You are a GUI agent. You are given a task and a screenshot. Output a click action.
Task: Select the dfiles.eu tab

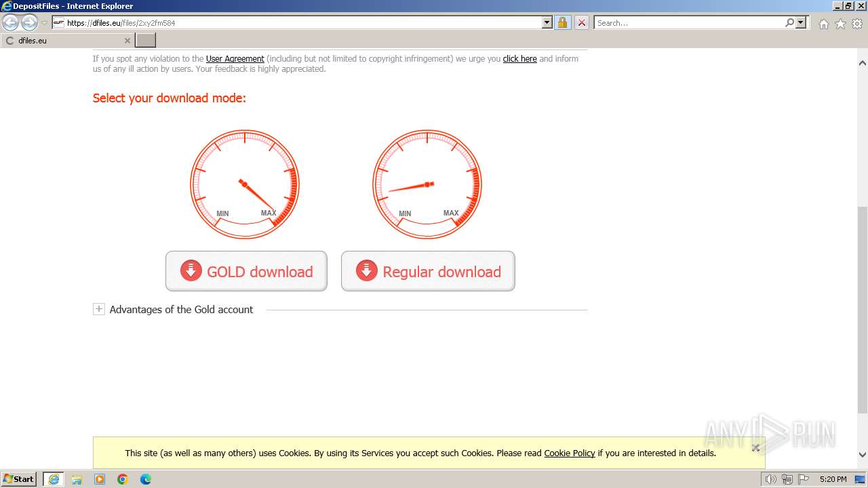click(67, 41)
